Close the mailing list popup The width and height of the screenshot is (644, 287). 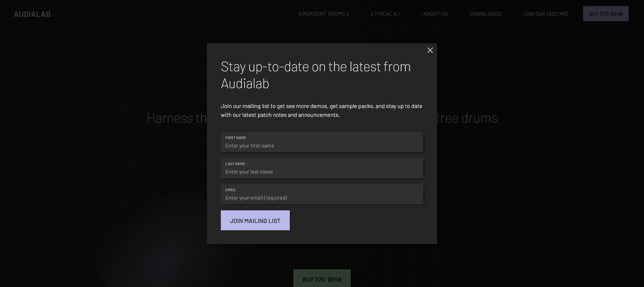[430, 50]
